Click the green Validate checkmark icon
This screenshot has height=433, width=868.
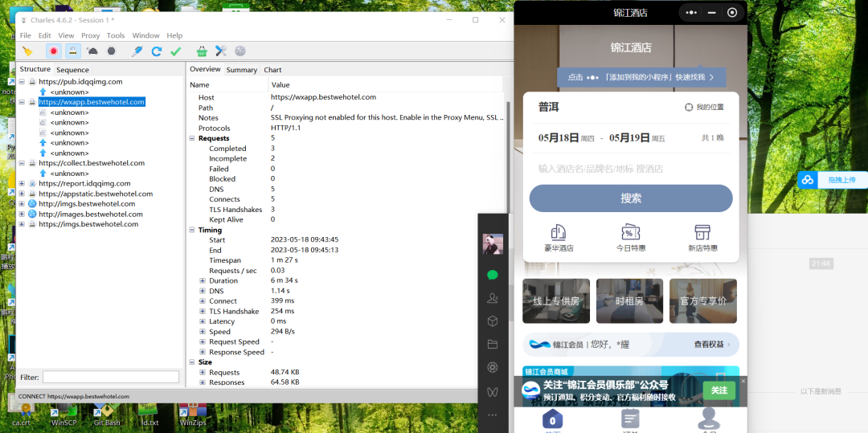pyautogui.click(x=175, y=51)
